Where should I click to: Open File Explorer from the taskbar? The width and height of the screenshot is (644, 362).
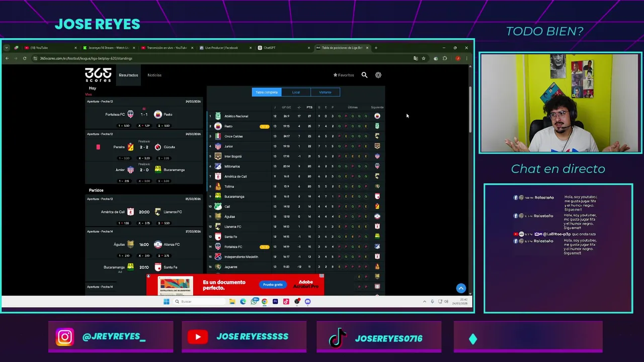[232, 302]
